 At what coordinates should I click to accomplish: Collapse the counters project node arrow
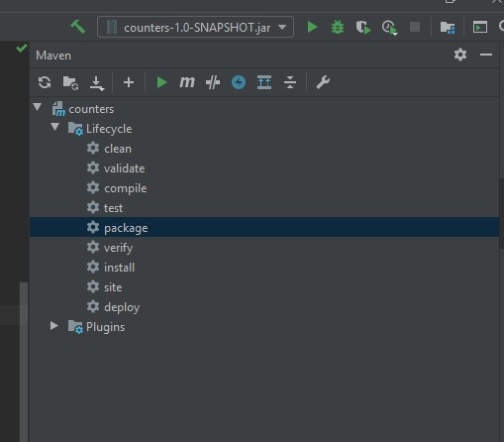[x=38, y=107]
